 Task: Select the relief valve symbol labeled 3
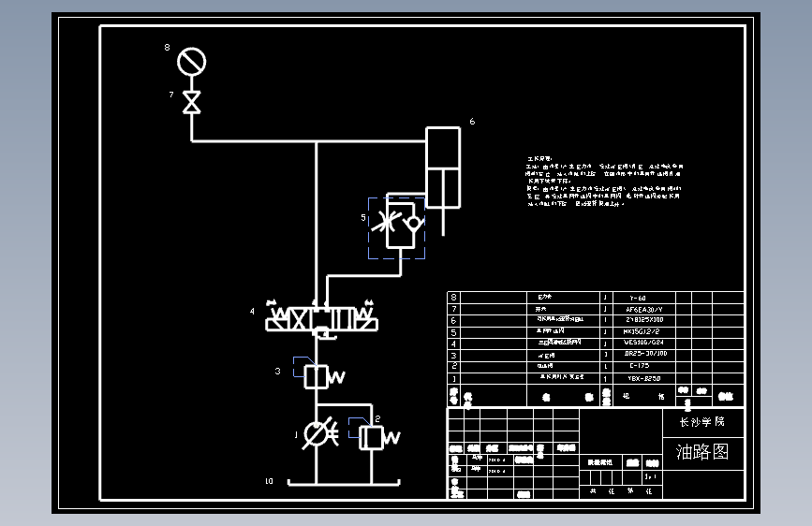click(x=324, y=376)
